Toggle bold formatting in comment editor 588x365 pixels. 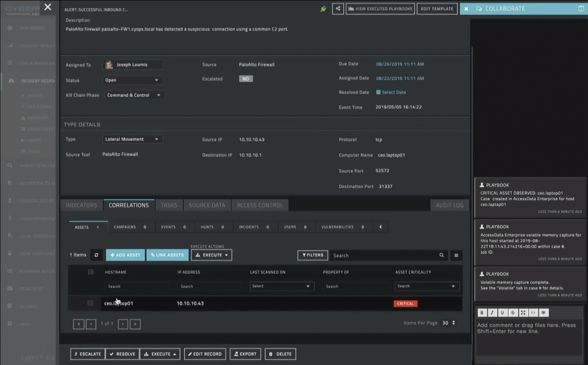tap(482, 313)
